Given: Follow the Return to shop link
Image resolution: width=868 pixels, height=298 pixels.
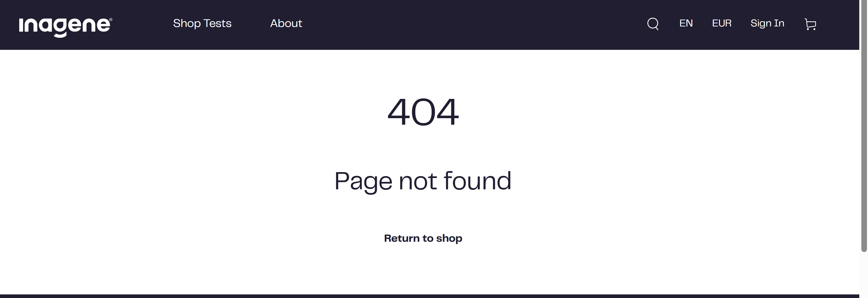Looking at the screenshot, I should point(423,238).
